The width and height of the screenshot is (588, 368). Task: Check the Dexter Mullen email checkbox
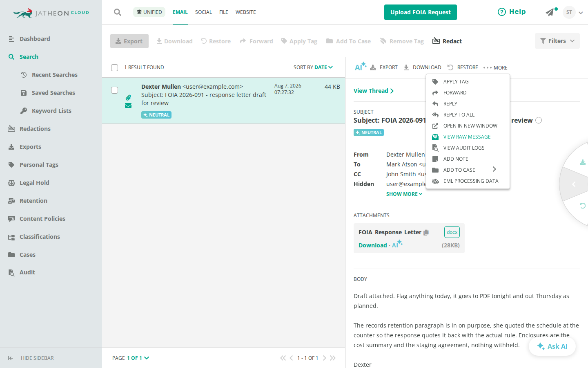click(115, 90)
